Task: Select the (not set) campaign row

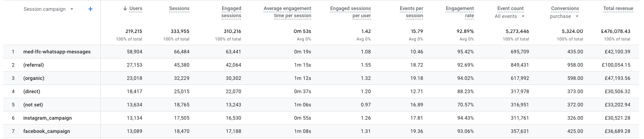Action: coord(321,105)
